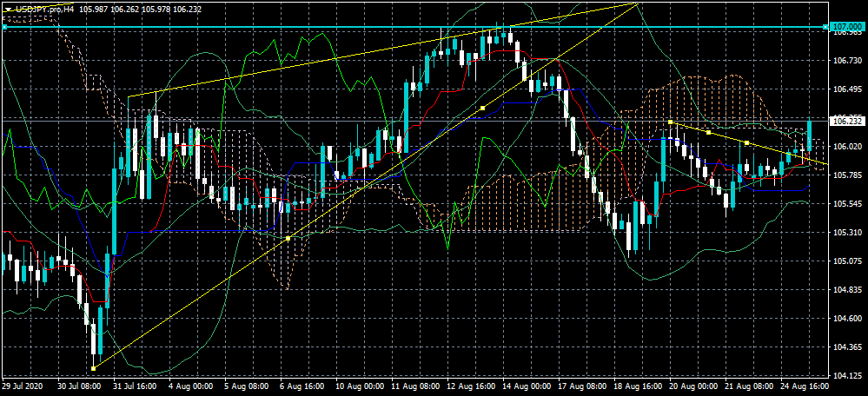Click the 30 Jul 08:00 time label
The width and height of the screenshot is (868, 396).
point(77,385)
